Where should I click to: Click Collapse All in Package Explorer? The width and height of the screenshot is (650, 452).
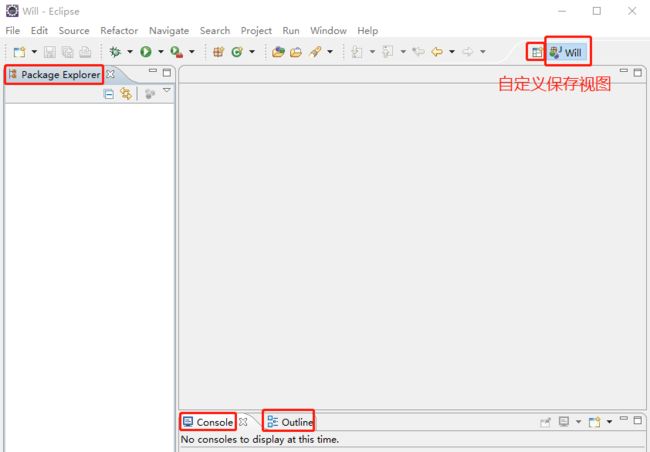(x=109, y=94)
